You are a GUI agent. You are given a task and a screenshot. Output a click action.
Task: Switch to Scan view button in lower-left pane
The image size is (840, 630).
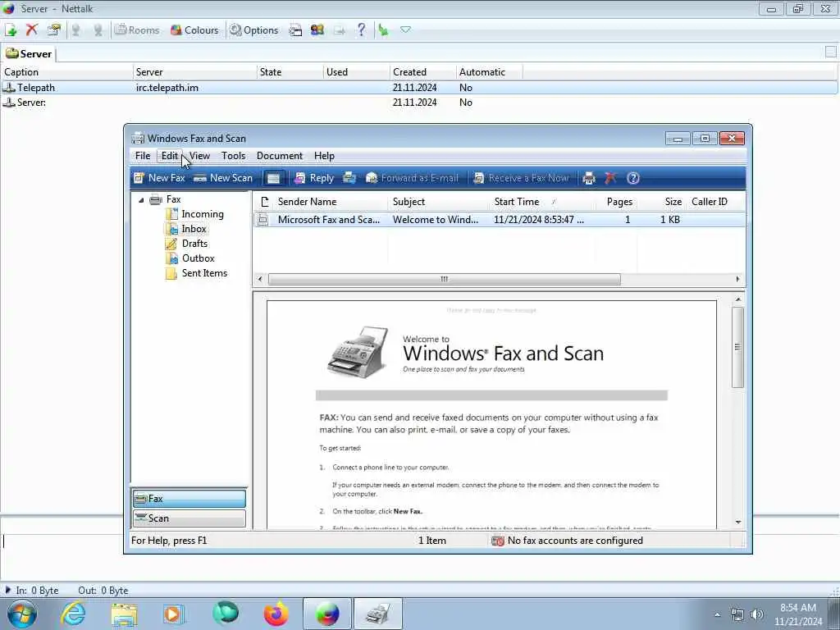click(189, 518)
